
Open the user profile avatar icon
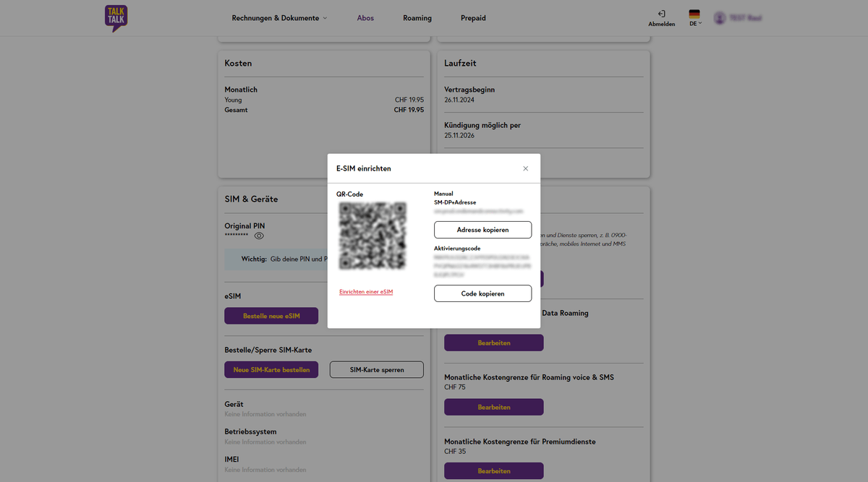tap(720, 17)
